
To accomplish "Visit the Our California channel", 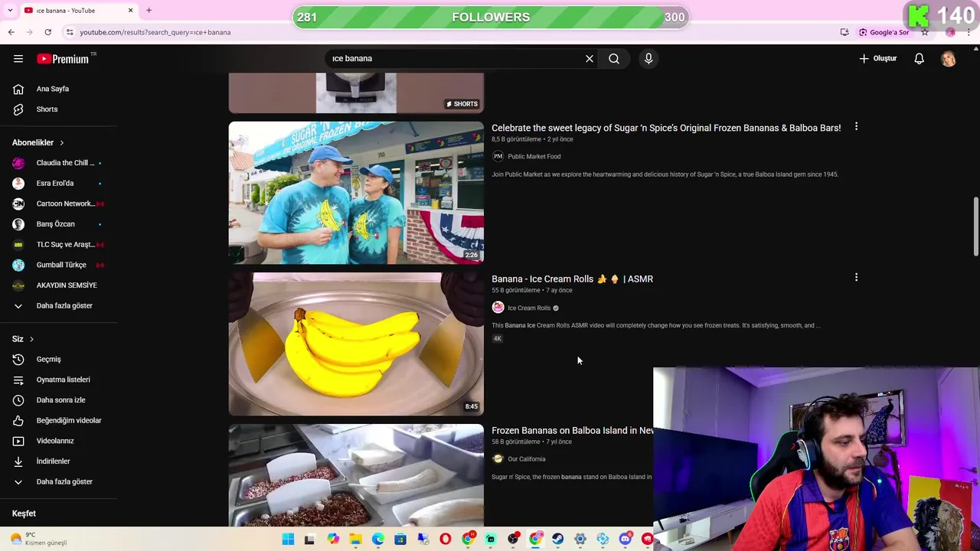I will point(527,459).
